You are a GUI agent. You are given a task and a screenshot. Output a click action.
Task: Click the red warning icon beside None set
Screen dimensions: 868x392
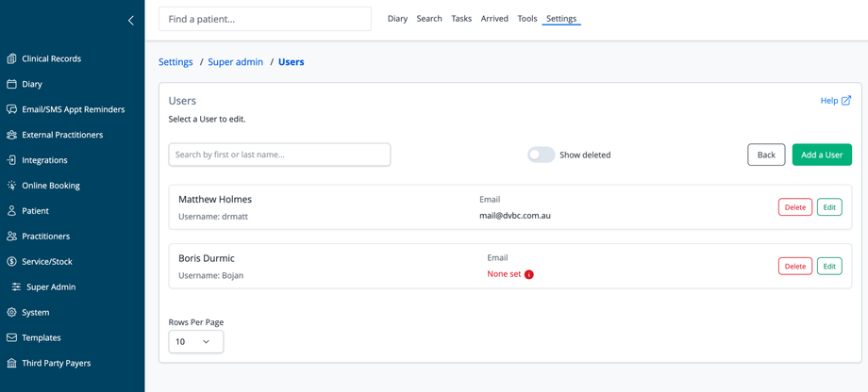pos(529,274)
